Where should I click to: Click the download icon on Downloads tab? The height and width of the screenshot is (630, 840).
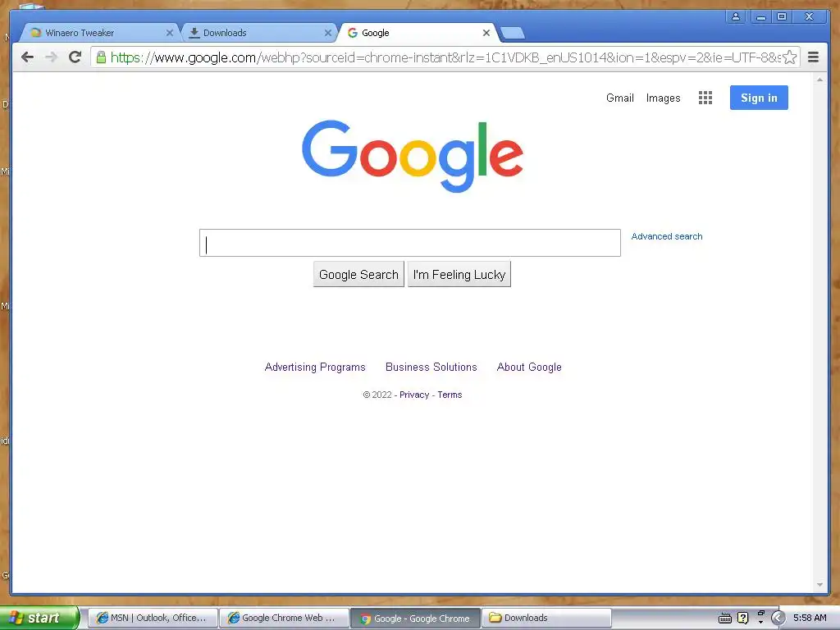pos(194,33)
